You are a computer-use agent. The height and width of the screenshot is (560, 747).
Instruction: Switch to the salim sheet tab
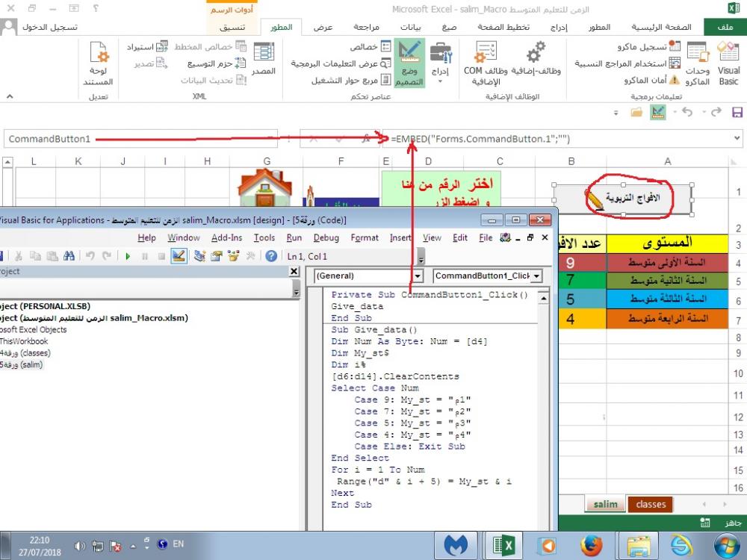point(606,504)
